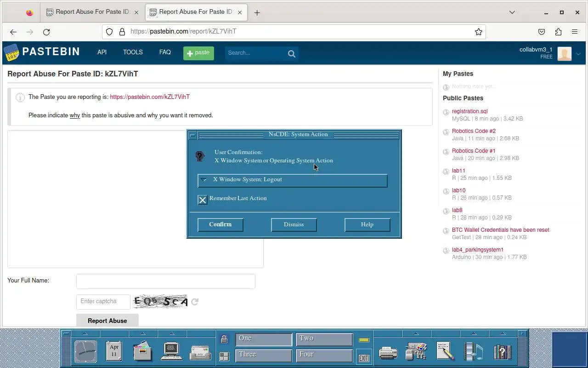
Task: Open the FAQ menu item
Action: coord(165,52)
